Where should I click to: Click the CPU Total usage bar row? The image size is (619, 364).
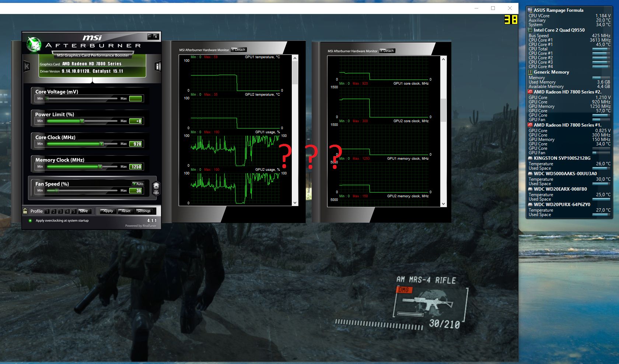tap(569, 49)
